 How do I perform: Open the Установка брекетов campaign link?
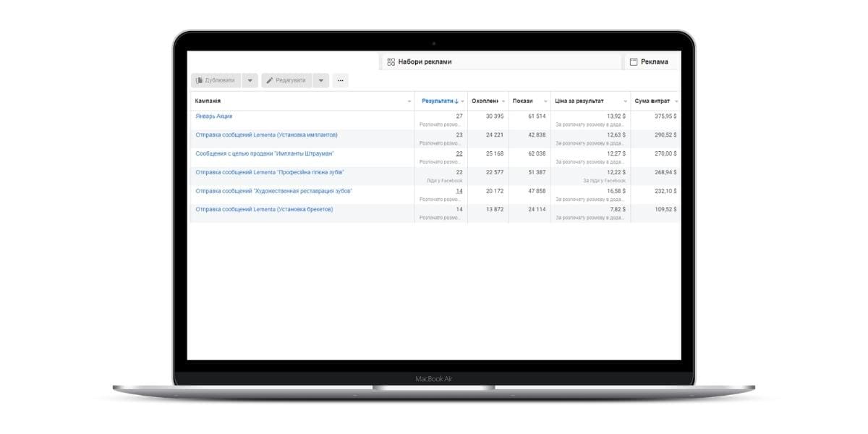point(264,210)
